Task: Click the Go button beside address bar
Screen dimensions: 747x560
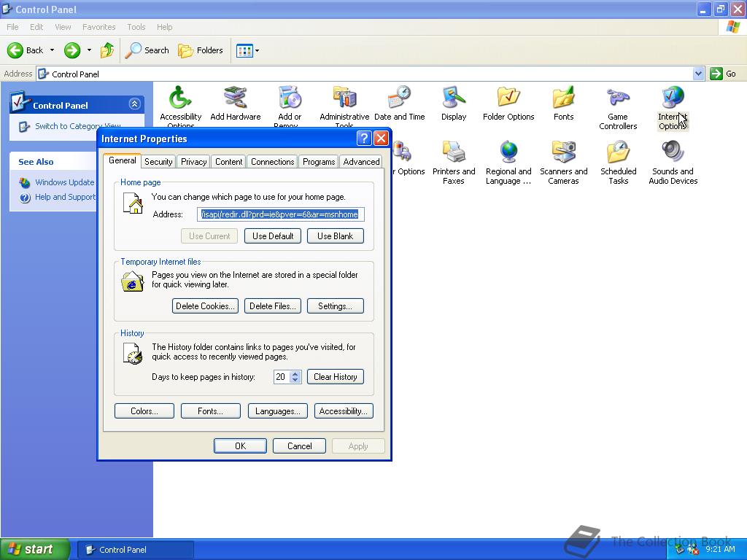Action: 723,74
